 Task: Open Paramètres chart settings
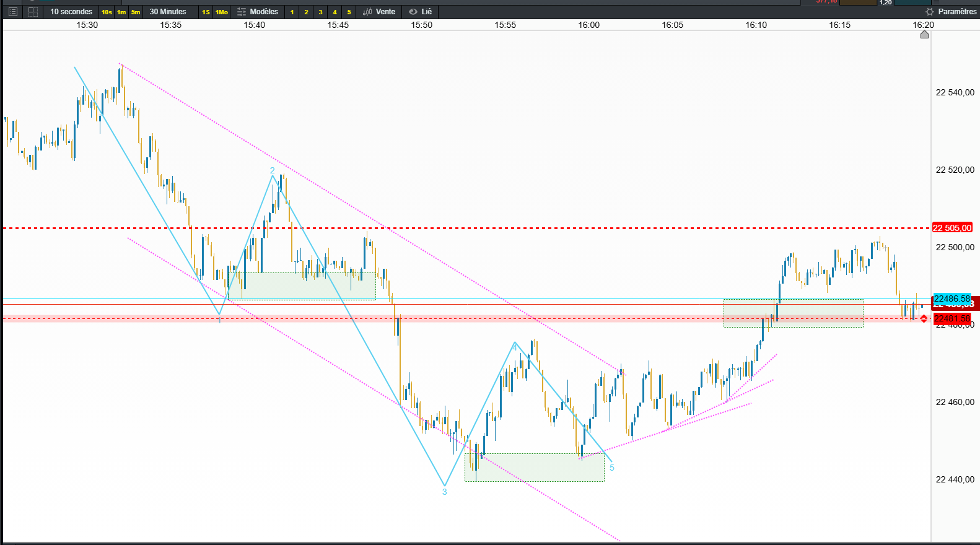[x=957, y=12]
